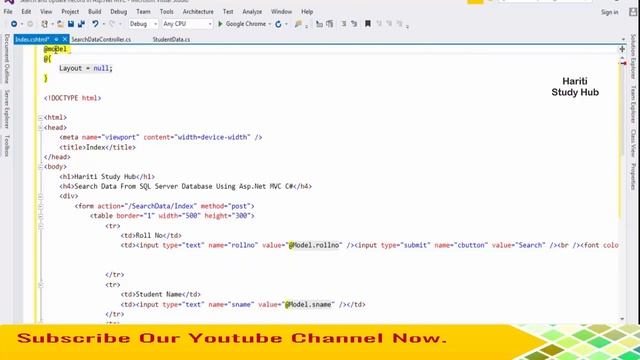Click the vertical scrollbar up arrow
Image resolution: width=640 pixels, height=360 pixels.
pyautogui.click(x=622, y=58)
